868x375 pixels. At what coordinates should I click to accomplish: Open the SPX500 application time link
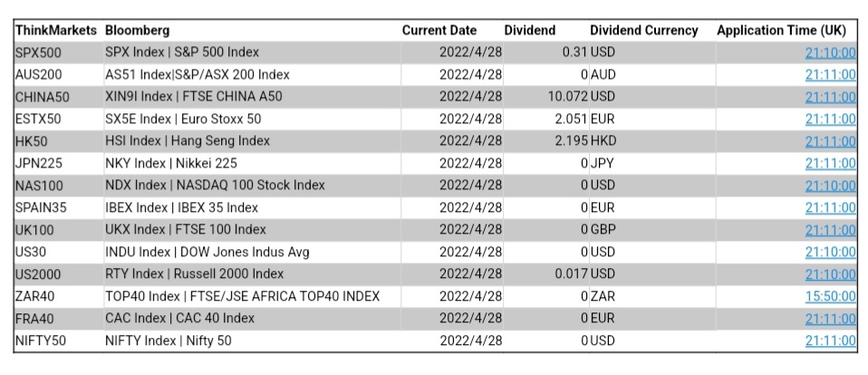pyautogui.click(x=830, y=53)
